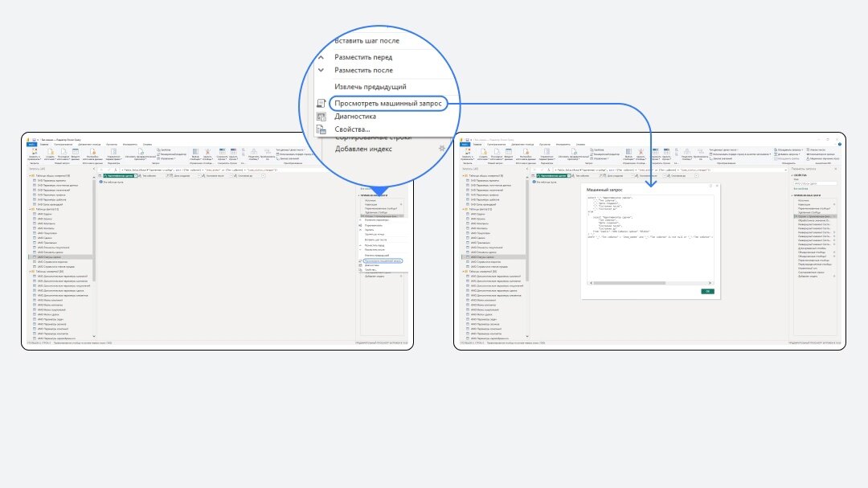Select the Добавлен индекс step in magnified view
Screen dimensions: 868x488
(363, 149)
